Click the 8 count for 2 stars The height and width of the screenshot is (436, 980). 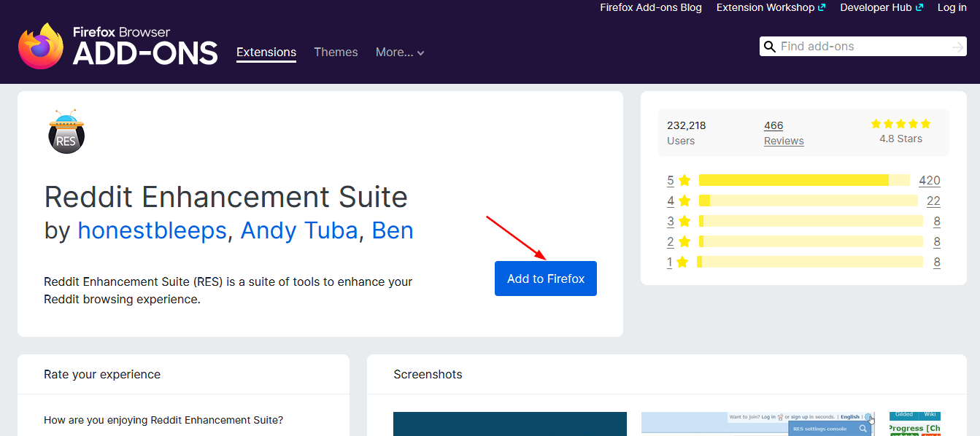[937, 241]
